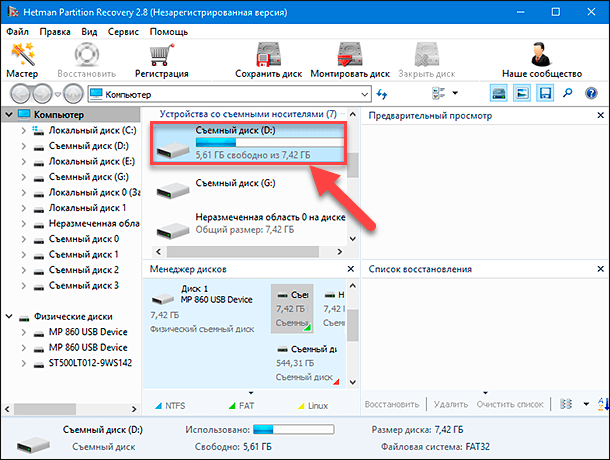This screenshot has height=460, width=610.
Task: Expand Съемный диск (D:) in tree
Action: [x=23, y=146]
